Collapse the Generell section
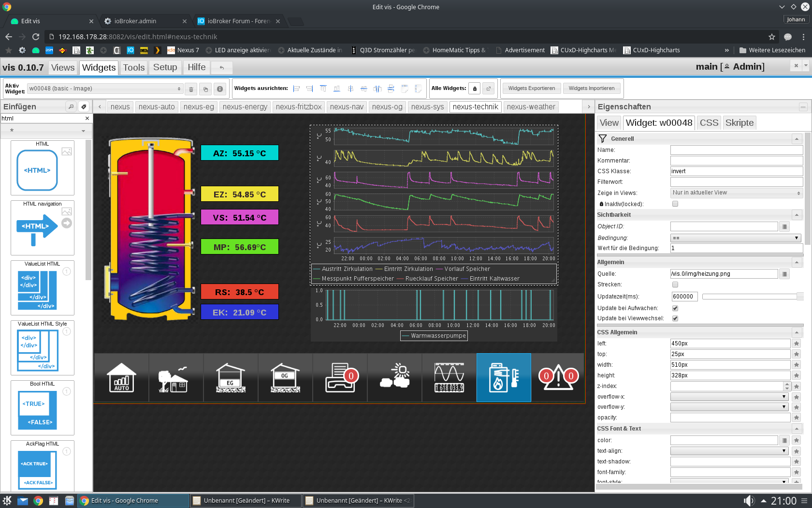 tap(797, 139)
